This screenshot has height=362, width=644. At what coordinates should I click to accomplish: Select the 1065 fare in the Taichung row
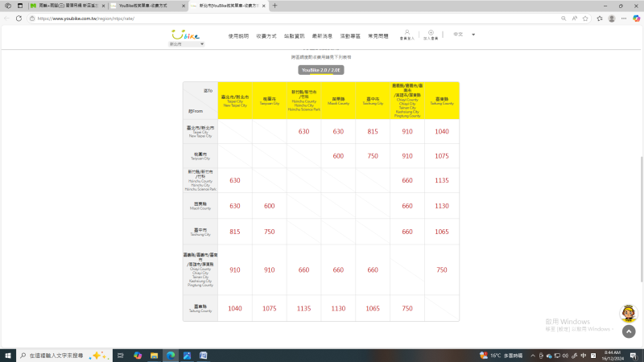442,232
